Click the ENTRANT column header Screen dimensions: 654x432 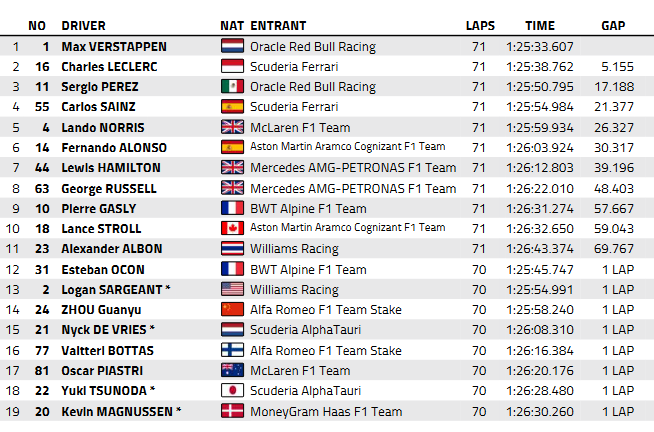point(278,26)
